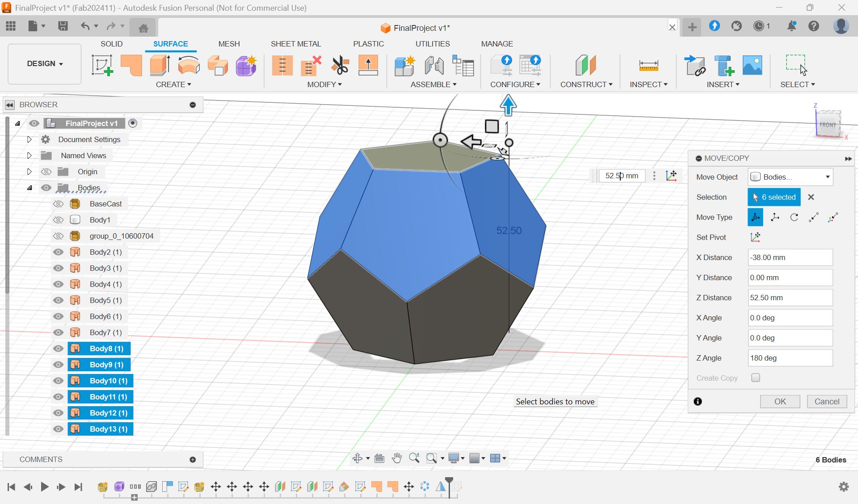
Task: Click the window Select tool icon
Action: click(x=797, y=65)
